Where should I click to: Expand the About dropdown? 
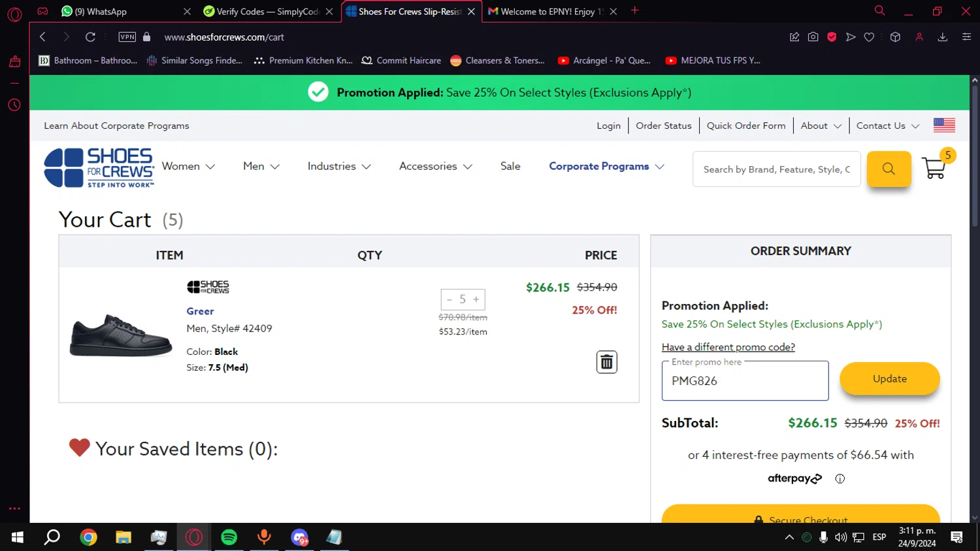[821, 125]
